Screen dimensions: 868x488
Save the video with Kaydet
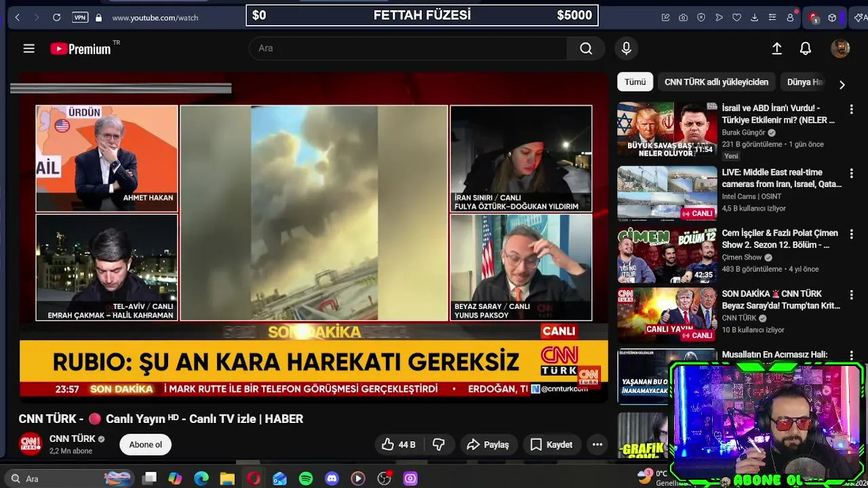551,445
